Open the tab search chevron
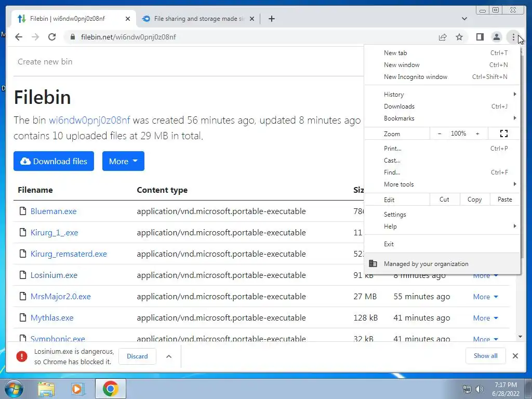The image size is (532, 399). coord(464,19)
